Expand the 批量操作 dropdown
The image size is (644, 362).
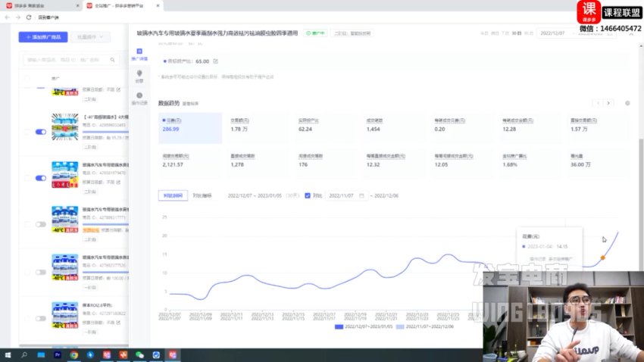[90, 36]
